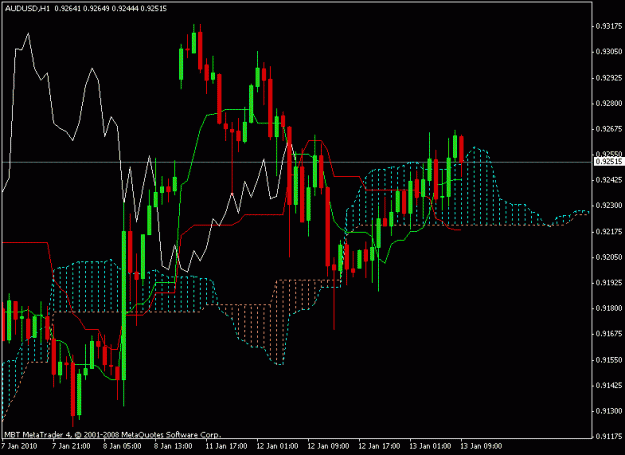The image size is (625, 455).
Task: Click the 0.91300 price axis label
Action: 609,411
